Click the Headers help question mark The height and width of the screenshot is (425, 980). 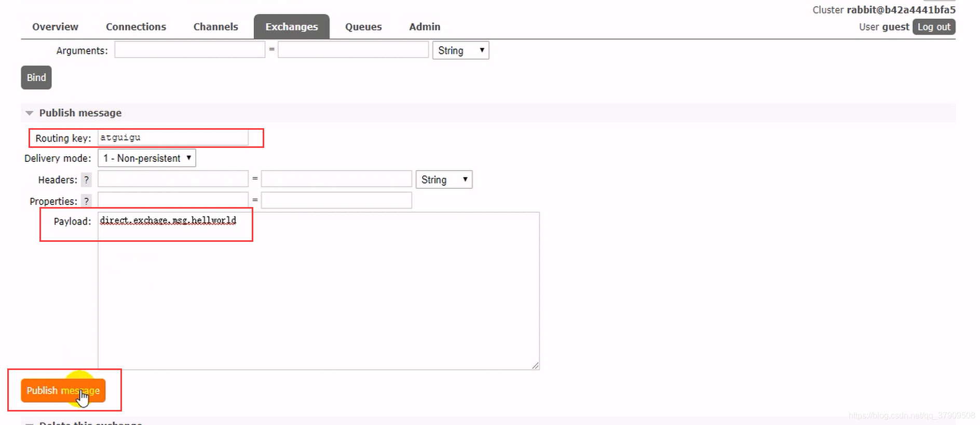coord(86,180)
